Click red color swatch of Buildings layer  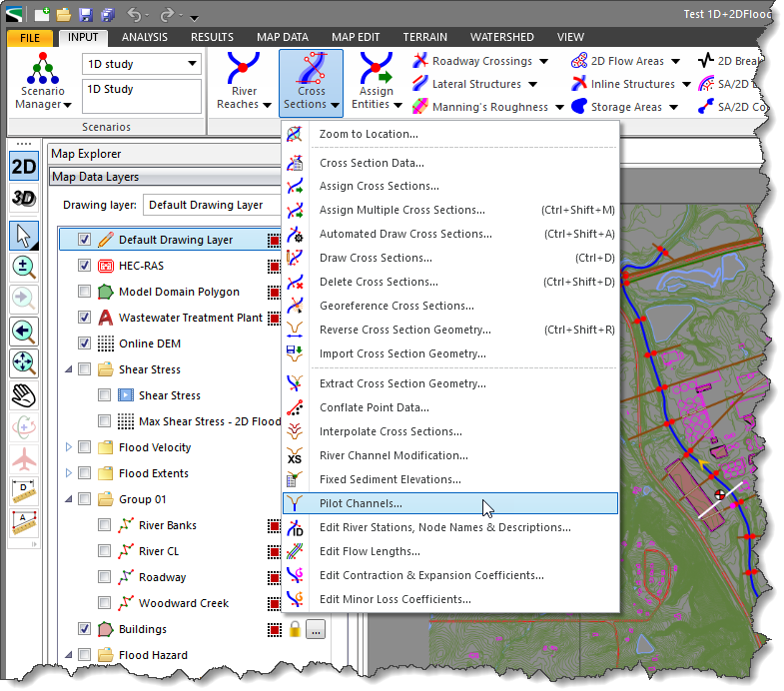click(x=274, y=629)
